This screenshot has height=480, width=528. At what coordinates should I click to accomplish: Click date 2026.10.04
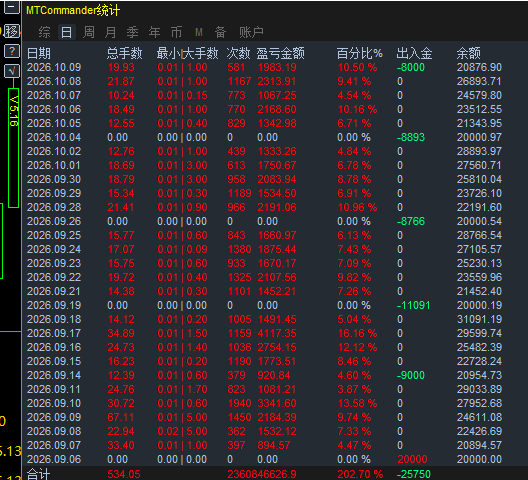click(54, 137)
